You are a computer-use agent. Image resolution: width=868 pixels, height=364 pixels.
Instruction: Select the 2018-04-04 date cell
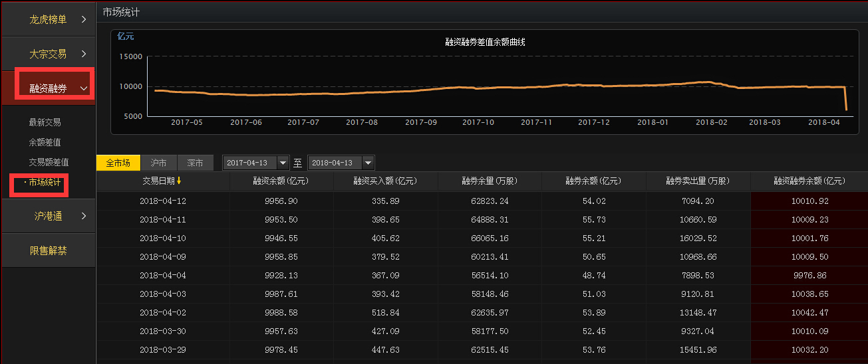163,275
